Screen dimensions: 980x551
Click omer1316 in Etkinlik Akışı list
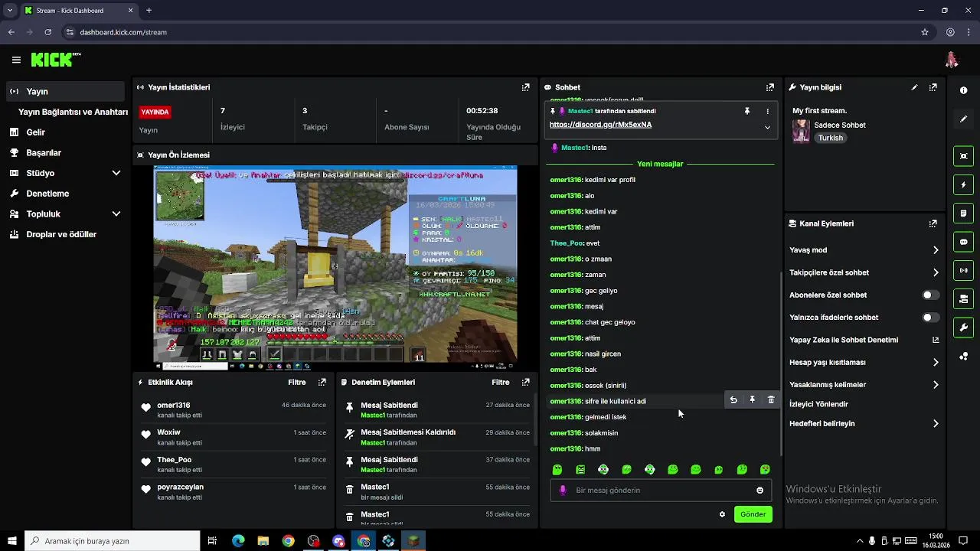click(x=173, y=405)
